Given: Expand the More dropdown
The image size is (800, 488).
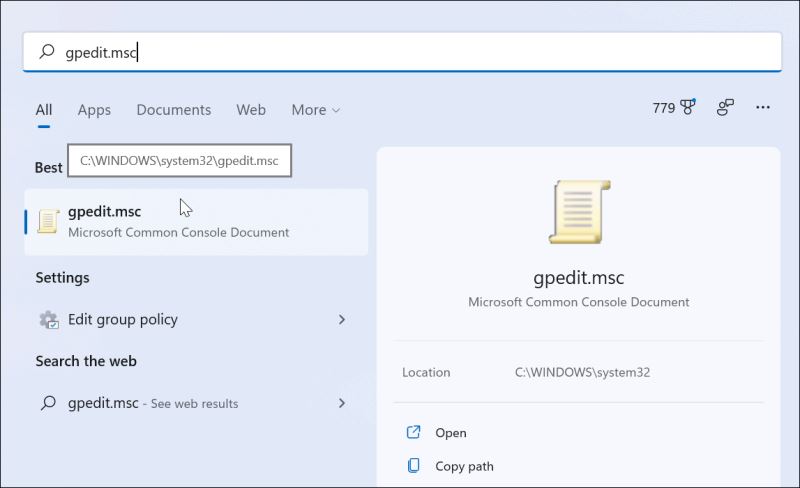Looking at the screenshot, I should 315,110.
